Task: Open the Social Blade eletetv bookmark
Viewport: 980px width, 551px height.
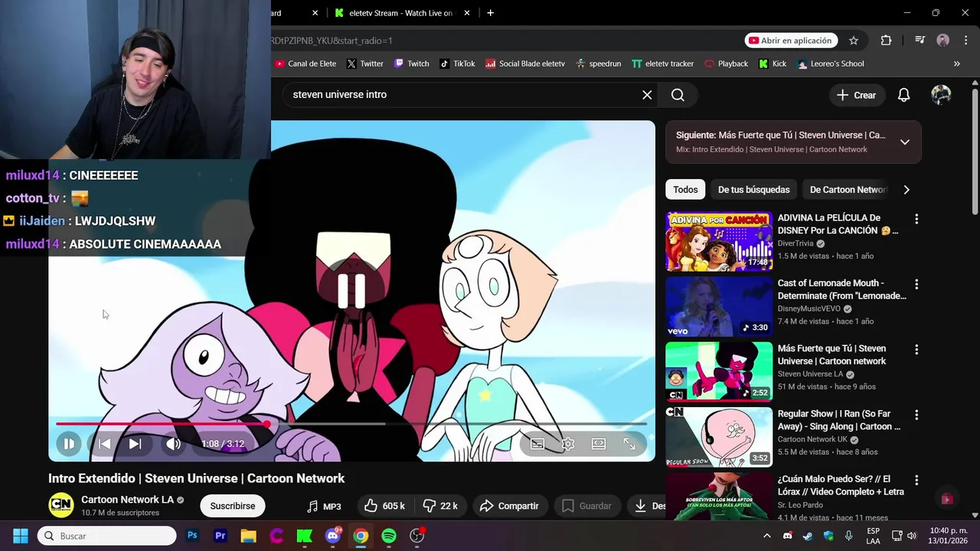Action: point(525,64)
